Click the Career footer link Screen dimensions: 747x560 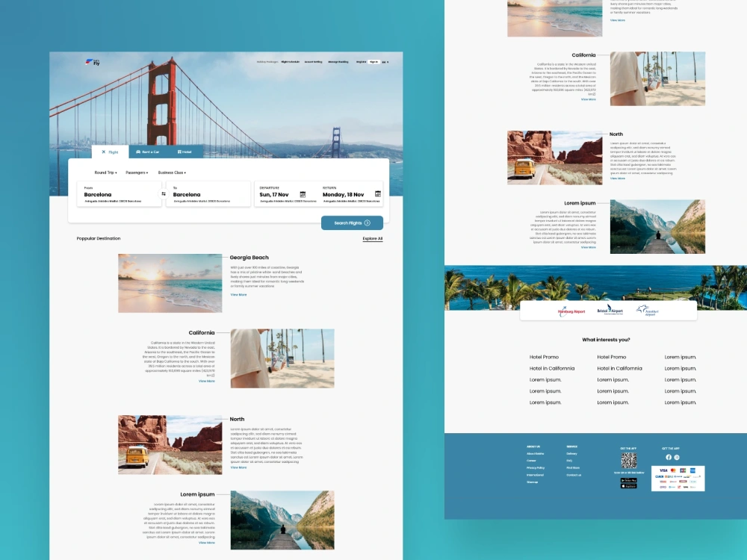531,461
